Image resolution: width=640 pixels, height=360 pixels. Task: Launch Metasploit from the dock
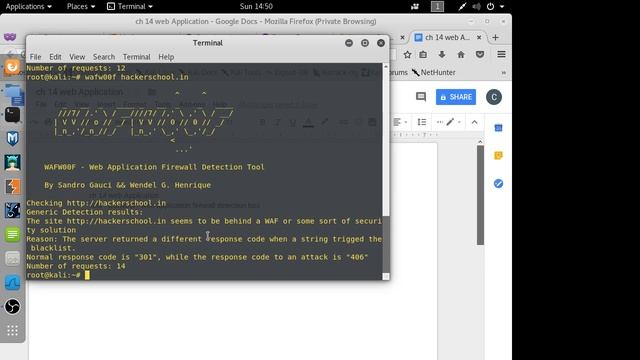12,139
